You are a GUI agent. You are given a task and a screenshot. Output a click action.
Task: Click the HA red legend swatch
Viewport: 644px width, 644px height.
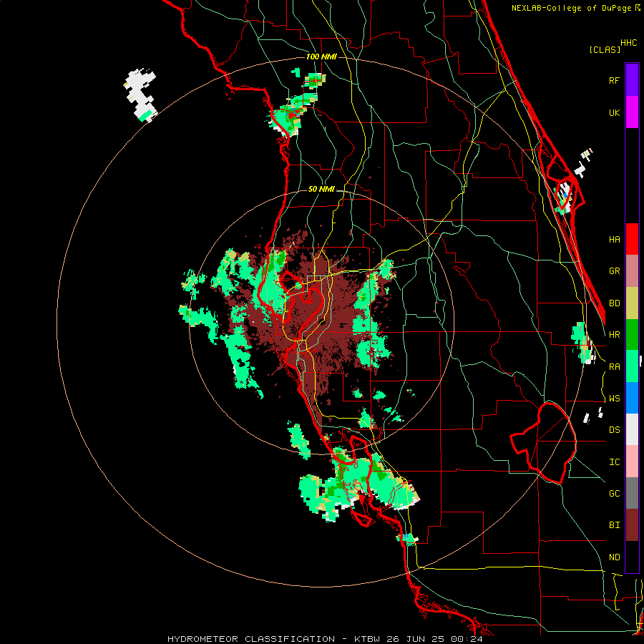click(x=632, y=239)
